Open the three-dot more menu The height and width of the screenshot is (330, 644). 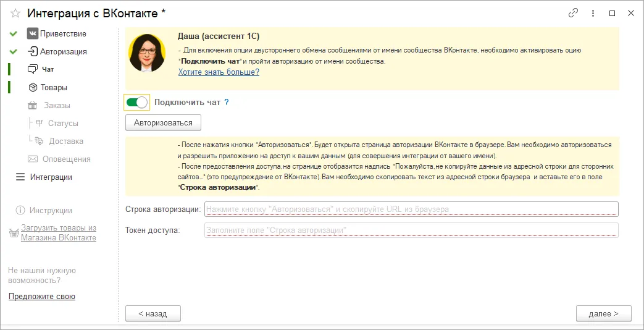tap(593, 13)
